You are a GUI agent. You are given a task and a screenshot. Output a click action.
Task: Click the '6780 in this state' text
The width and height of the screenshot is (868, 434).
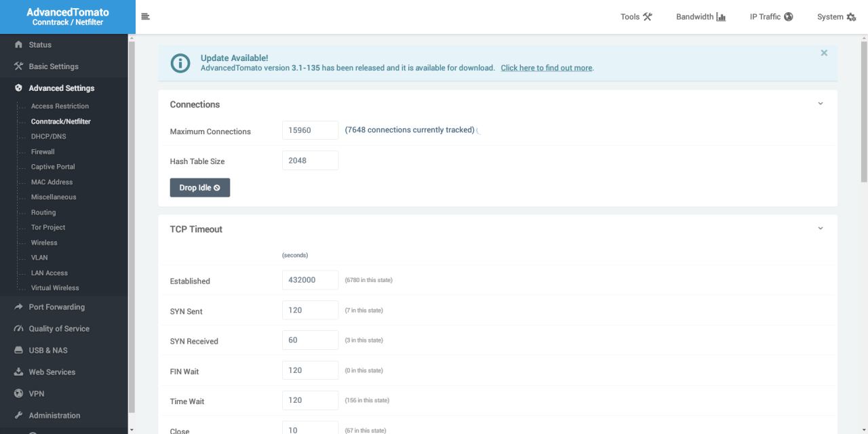click(368, 280)
